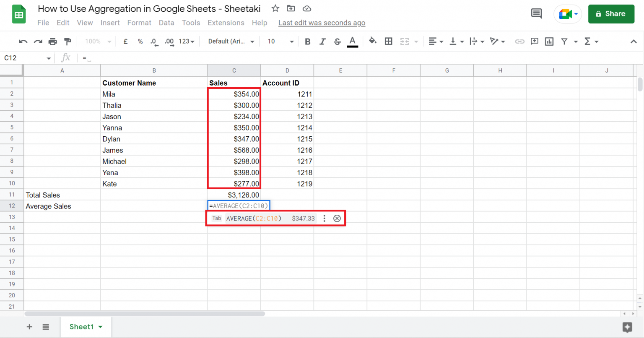Star the spreadsheet next to its title
Screen dimensions: 644x338
(x=275, y=8)
